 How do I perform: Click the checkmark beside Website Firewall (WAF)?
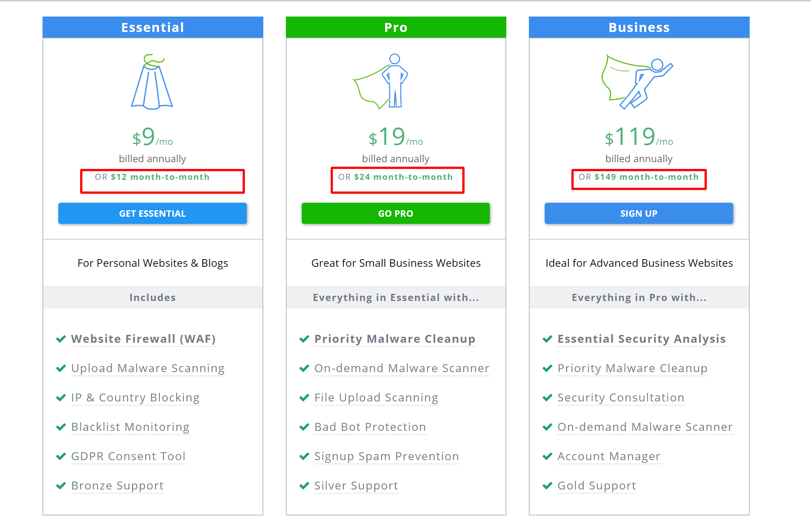tap(61, 339)
